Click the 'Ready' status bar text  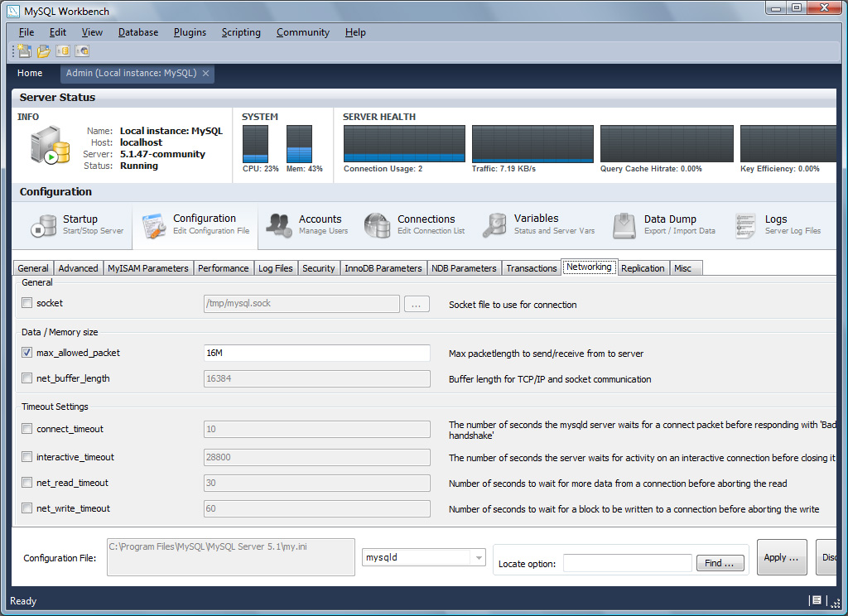coord(23,601)
